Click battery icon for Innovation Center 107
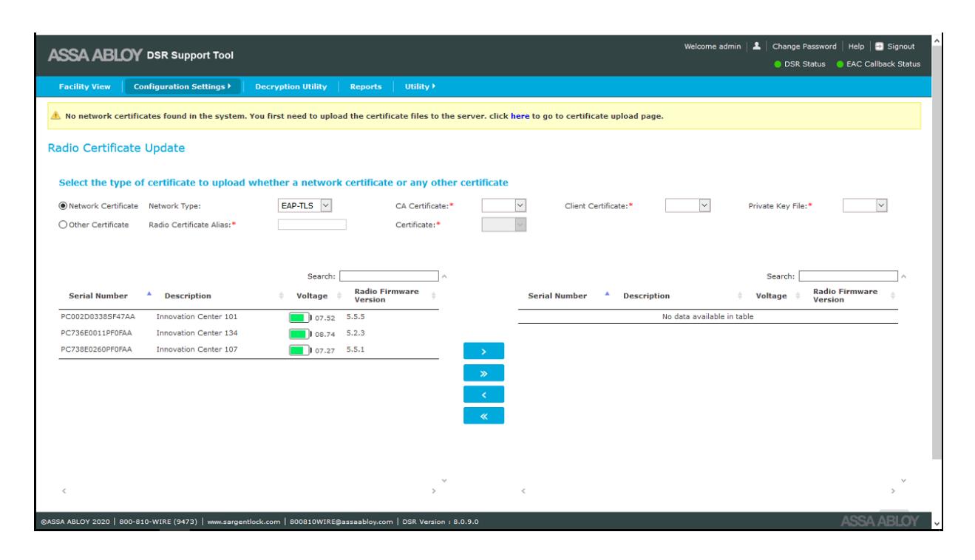The image size is (975, 560). [302, 349]
